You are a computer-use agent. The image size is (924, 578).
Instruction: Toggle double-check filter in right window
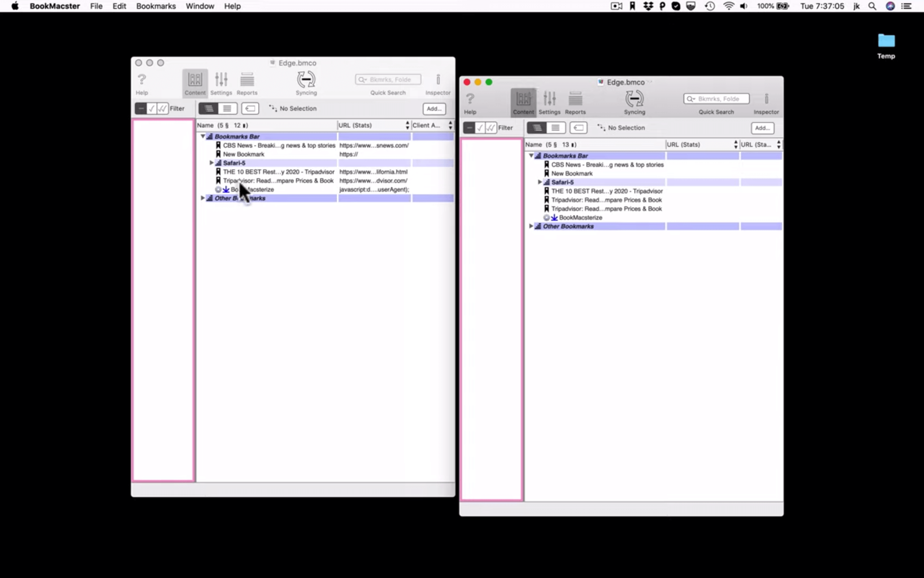point(491,128)
